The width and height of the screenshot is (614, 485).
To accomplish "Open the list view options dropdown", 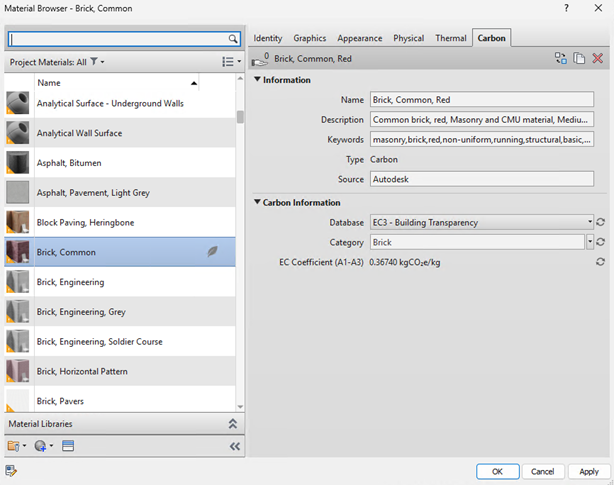I will tap(231, 62).
